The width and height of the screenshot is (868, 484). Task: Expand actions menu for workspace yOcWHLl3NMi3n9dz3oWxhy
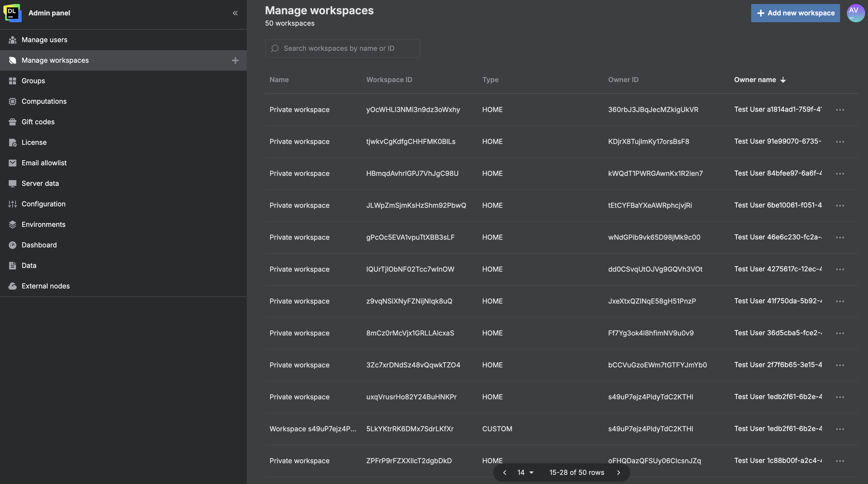[840, 109]
